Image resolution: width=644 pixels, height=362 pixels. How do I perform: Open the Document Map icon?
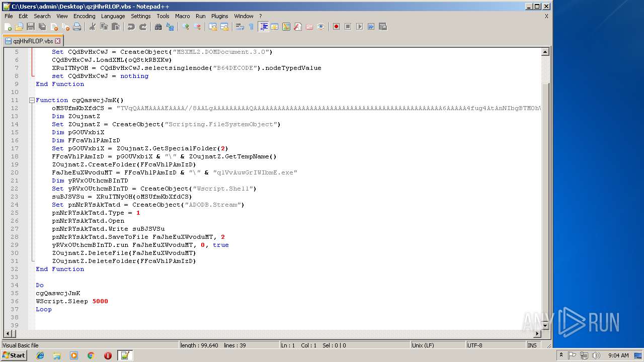(286, 27)
